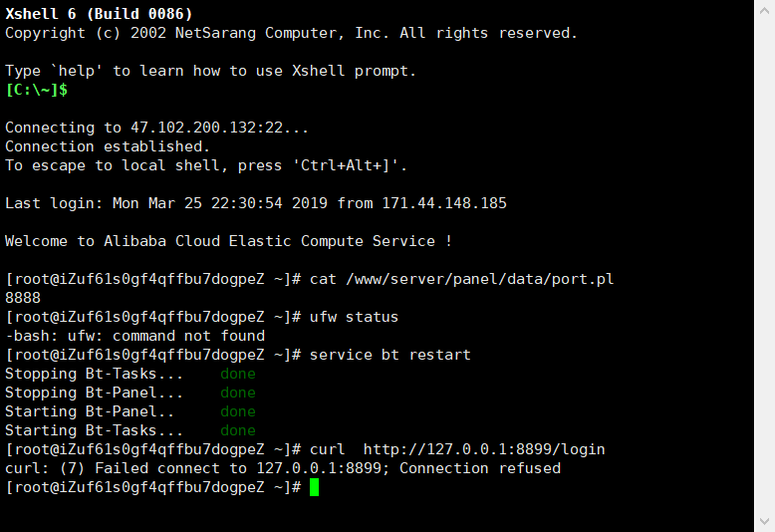Click the Connection refused error text
Screen dimensions: 775x532
pyautogui.click(x=480, y=468)
